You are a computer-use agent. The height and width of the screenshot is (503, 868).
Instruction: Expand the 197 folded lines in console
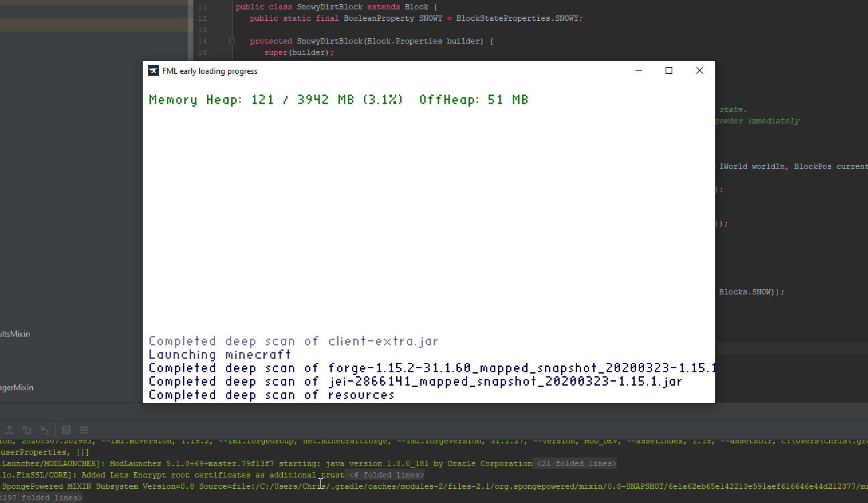coord(42,498)
